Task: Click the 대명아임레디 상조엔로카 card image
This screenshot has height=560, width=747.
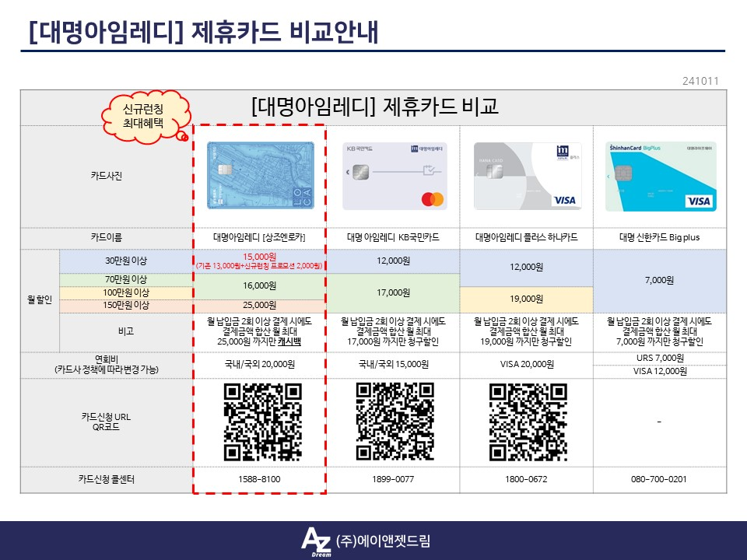Action: point(260,175)
